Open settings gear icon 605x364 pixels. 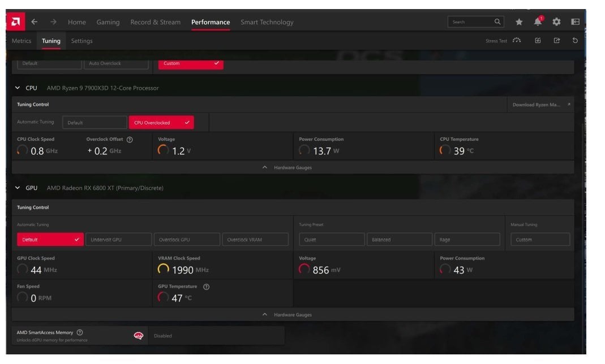(556, 22)
